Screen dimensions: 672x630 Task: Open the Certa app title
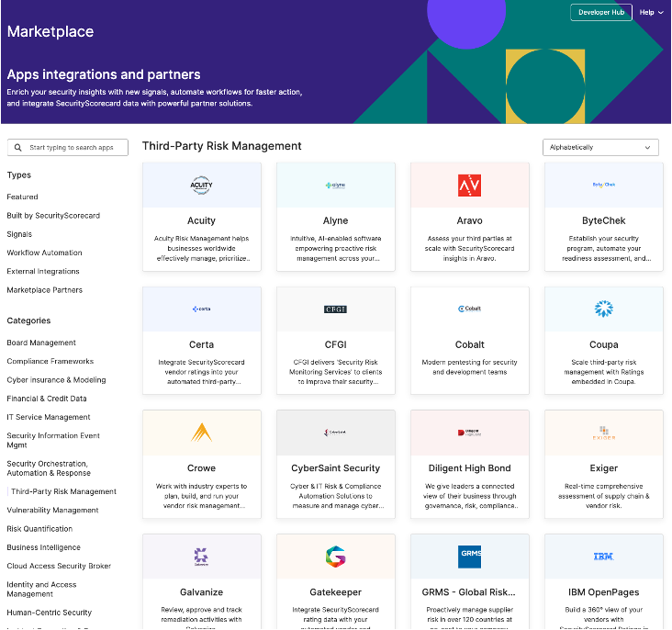(x=201, y=344)
